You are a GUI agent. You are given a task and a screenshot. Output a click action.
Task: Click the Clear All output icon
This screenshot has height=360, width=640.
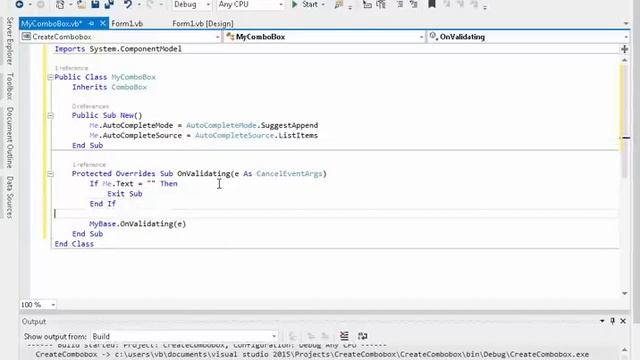pos(344,336)
